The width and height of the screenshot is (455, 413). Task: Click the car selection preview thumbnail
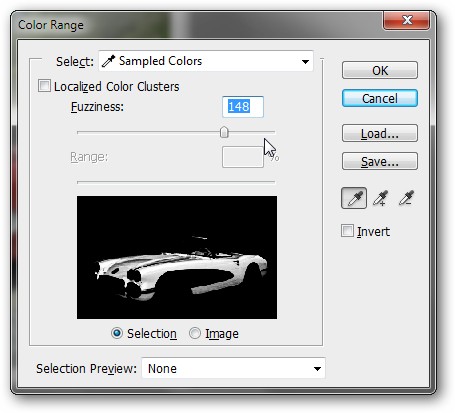tap(177, 257)
